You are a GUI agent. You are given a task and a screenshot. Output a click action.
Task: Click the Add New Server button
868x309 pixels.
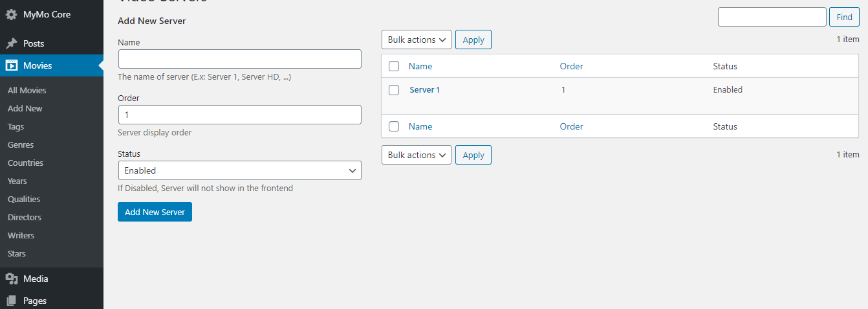pyautogui.click(x=155, y=212)
